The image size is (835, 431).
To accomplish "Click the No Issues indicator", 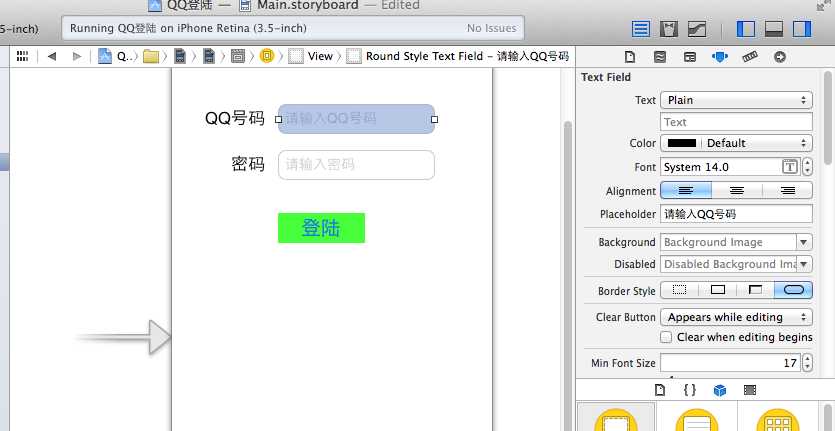I will (492, 28).
